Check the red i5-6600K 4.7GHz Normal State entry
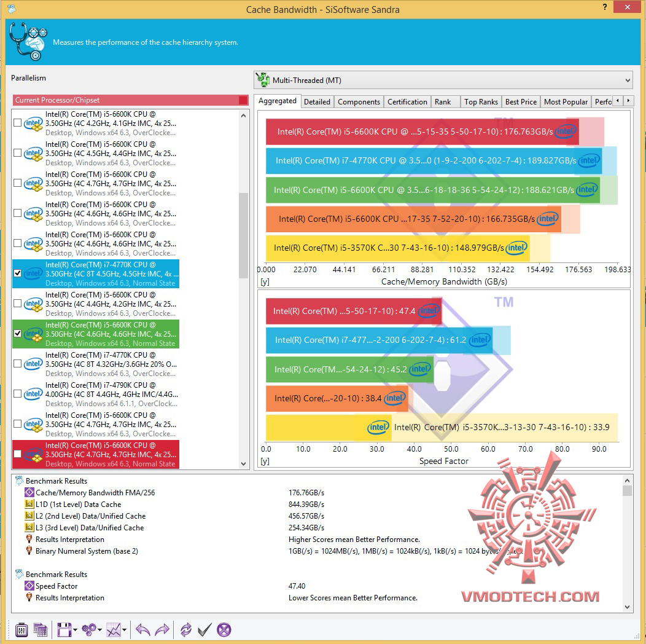Viewport: 646px width, 644px height. (x=17, y=454)
